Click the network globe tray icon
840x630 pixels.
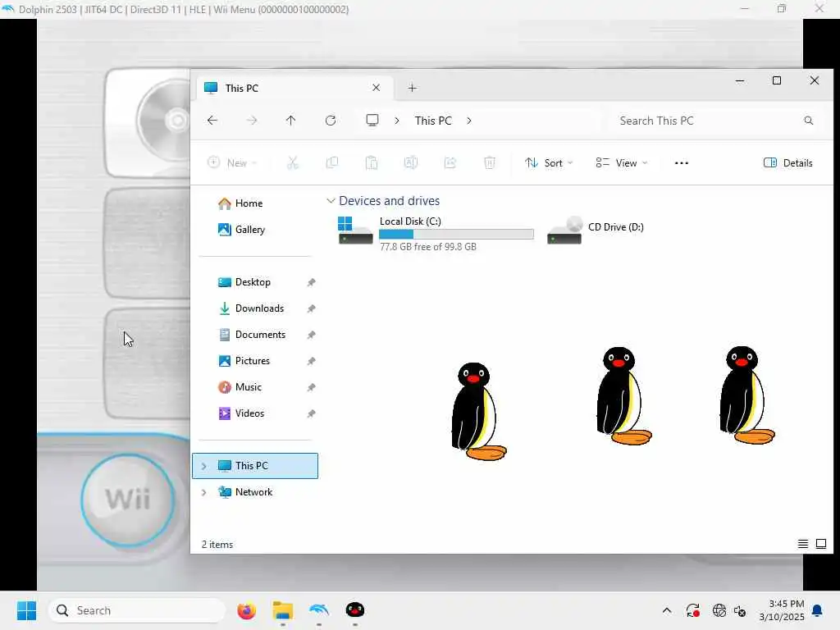point(719,610)
